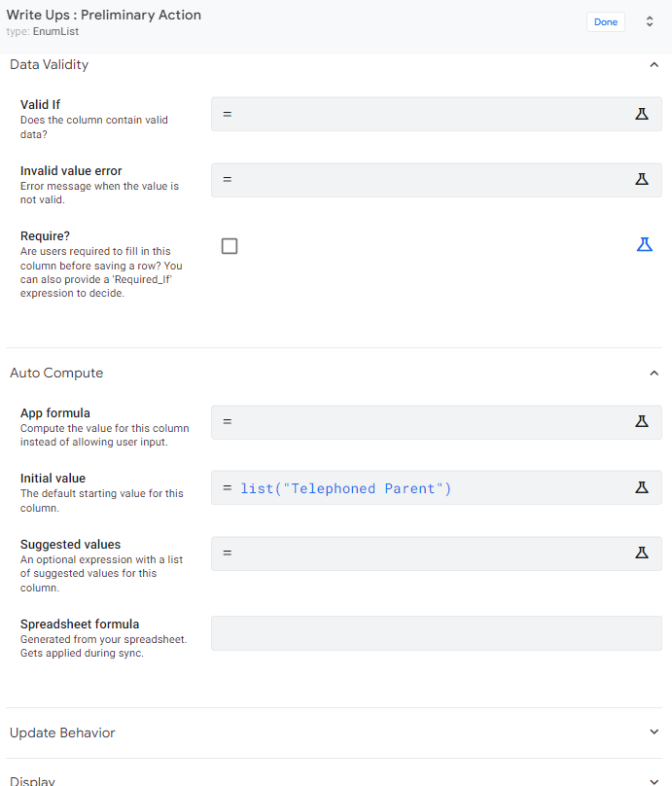Click the App formula input field

click(x=436, y=422)
